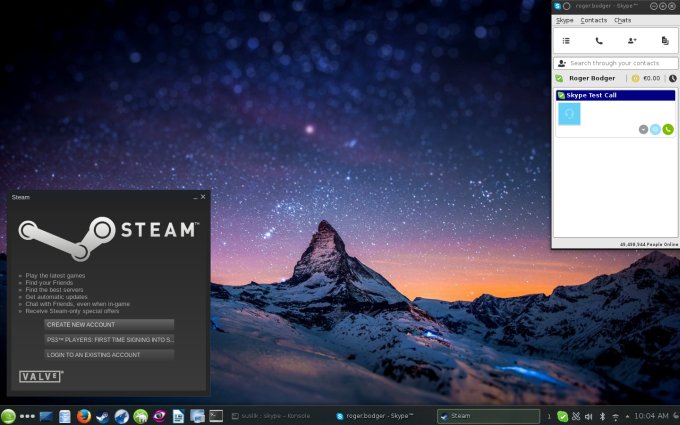Screen dimensions: 680x425
Task: Click Create New Account in Steam
Action: 109,324
